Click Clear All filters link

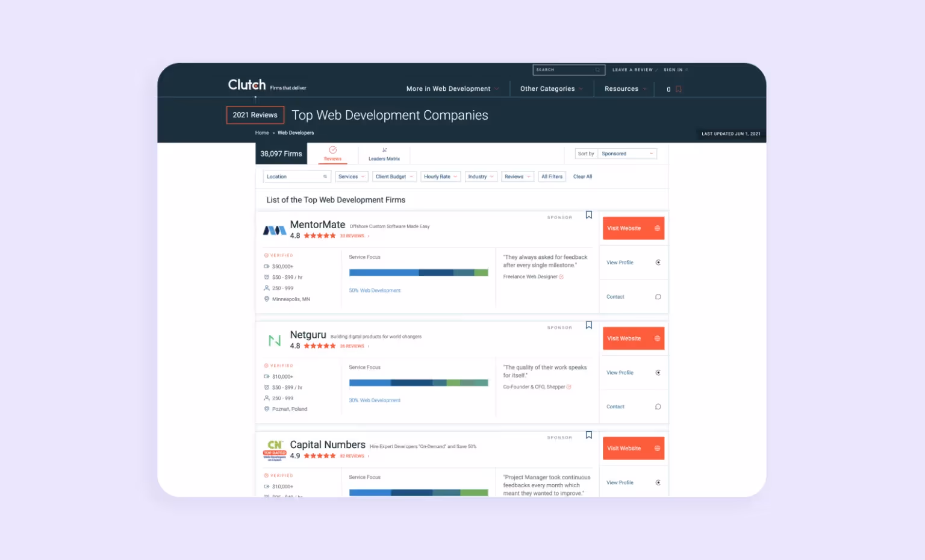[582, 176]
